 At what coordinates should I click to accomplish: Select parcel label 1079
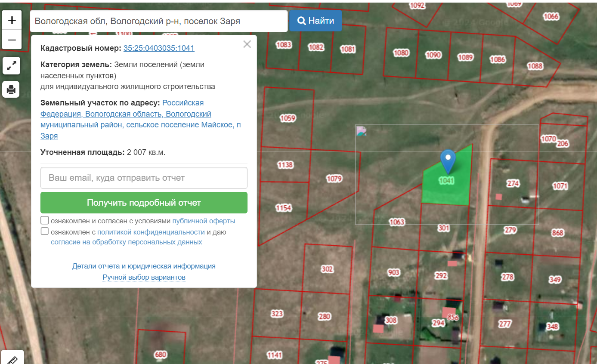pos(334,179)
